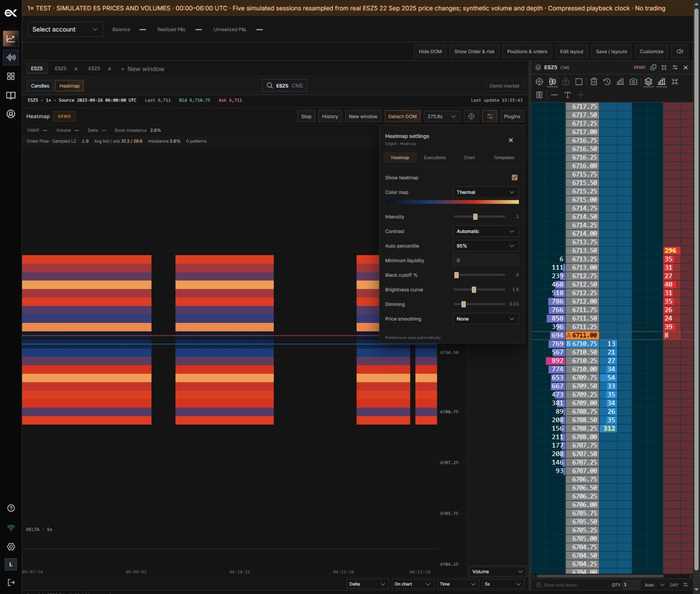The image size is (700, 594).
Task: Toggle the candle column icon in DOM toolbar
Action: pyautogui.click(x=552, y=82)
